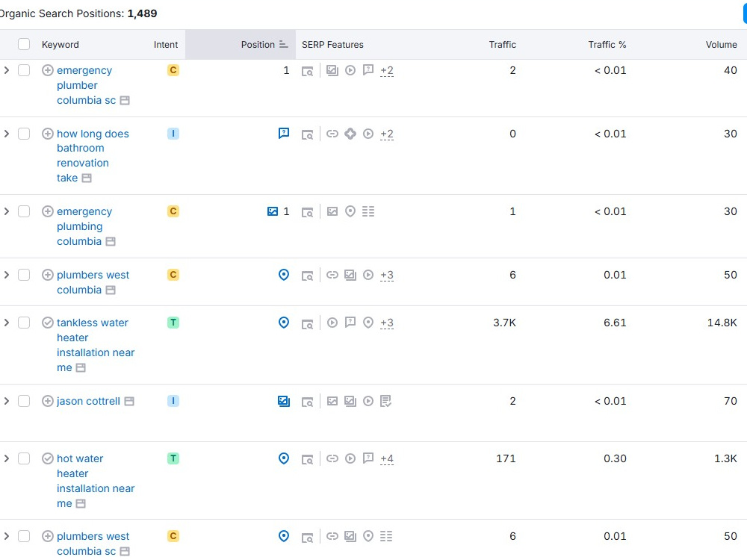Expand the 'how long does bathroom renovation take' row
Screen dimensions: 747x560
pyautogui.click(x=6, y=134)
